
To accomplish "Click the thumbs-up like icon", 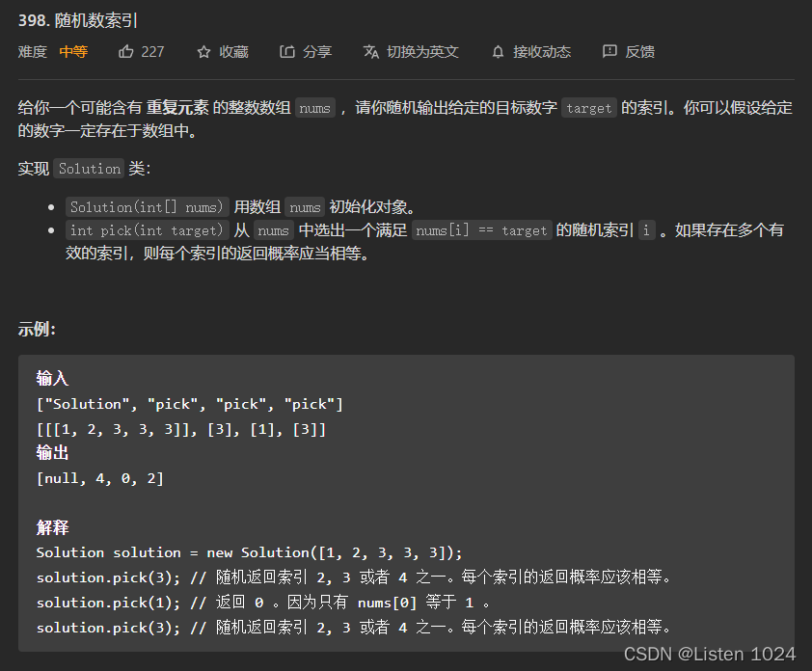I will point(125,51).
